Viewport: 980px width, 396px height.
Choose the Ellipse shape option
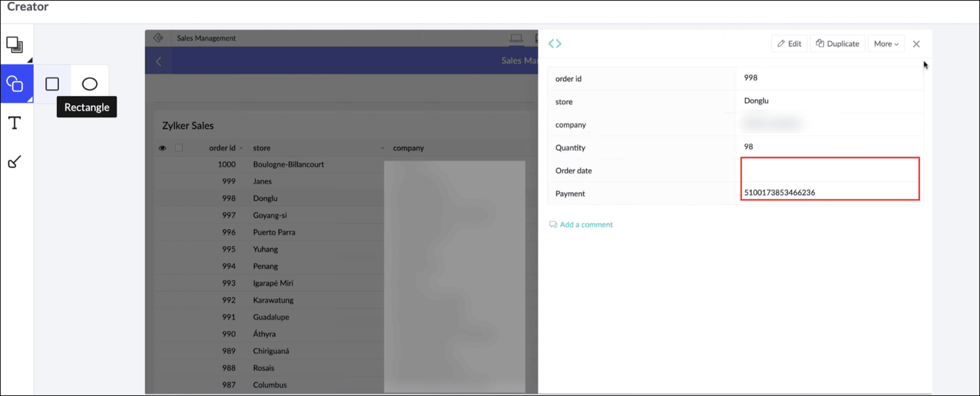tap(90, 84)
